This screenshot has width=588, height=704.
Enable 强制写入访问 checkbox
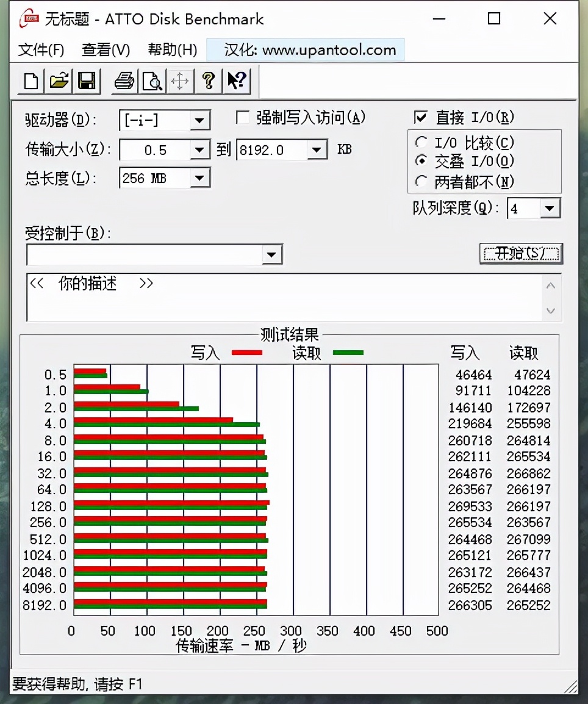click(243, 118)
